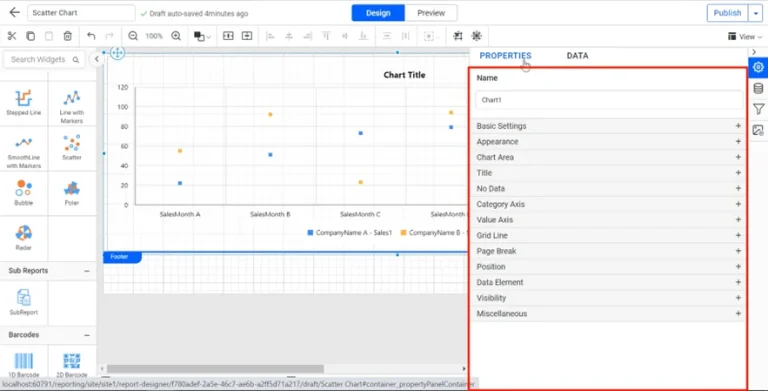
Task: Click the filter funnel sidebar icon
Action: pos(758,109)
